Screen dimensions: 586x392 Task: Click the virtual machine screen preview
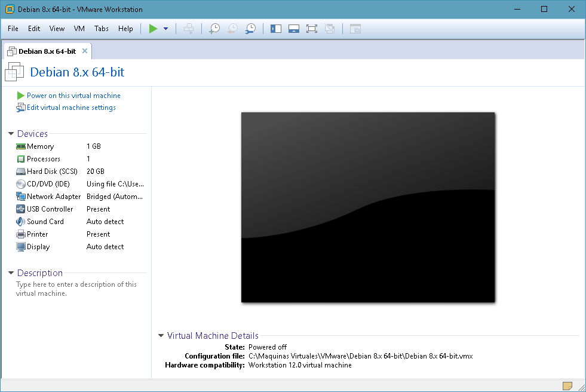[x=368, y=207]
